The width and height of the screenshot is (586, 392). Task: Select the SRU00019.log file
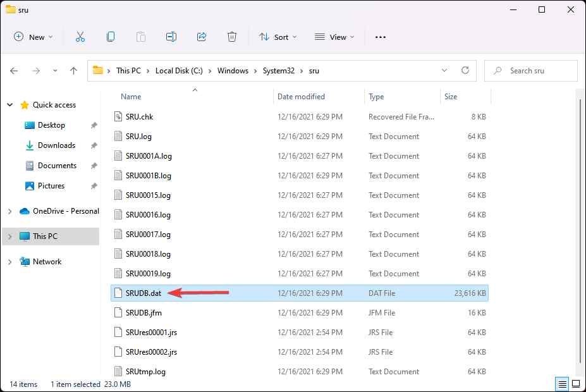tap(300, 274)
